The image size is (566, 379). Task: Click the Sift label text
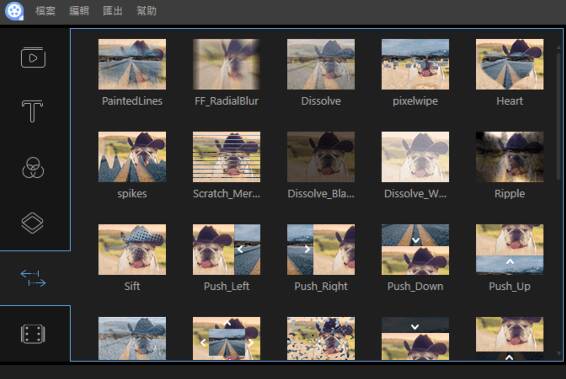point(132,286)
